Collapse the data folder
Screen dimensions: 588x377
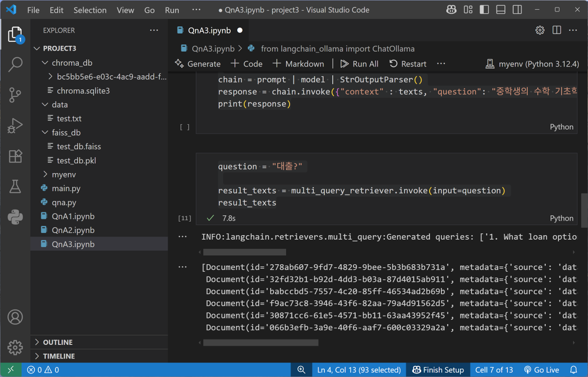pos(100,105)
